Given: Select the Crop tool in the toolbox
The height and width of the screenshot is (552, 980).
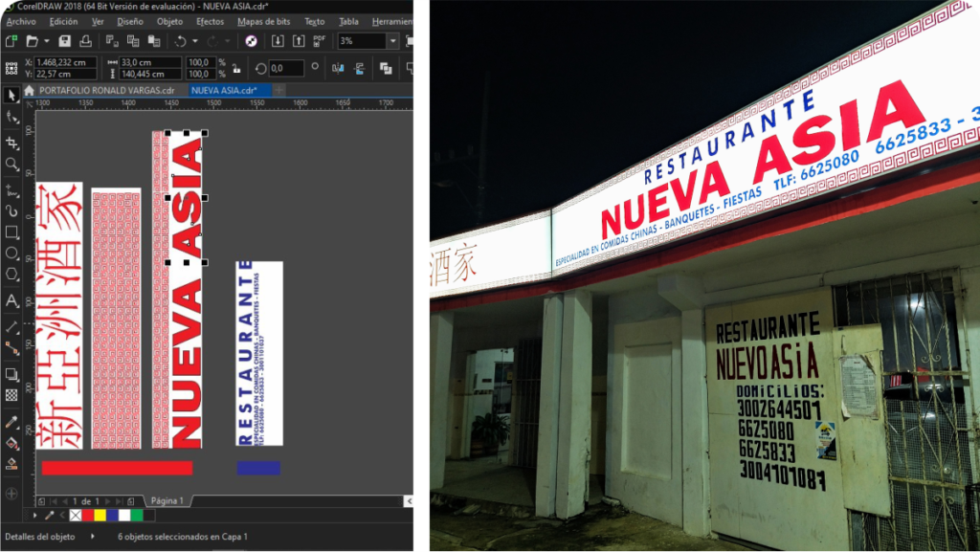Looking at the screenshot, I should (x=11, y=143).
